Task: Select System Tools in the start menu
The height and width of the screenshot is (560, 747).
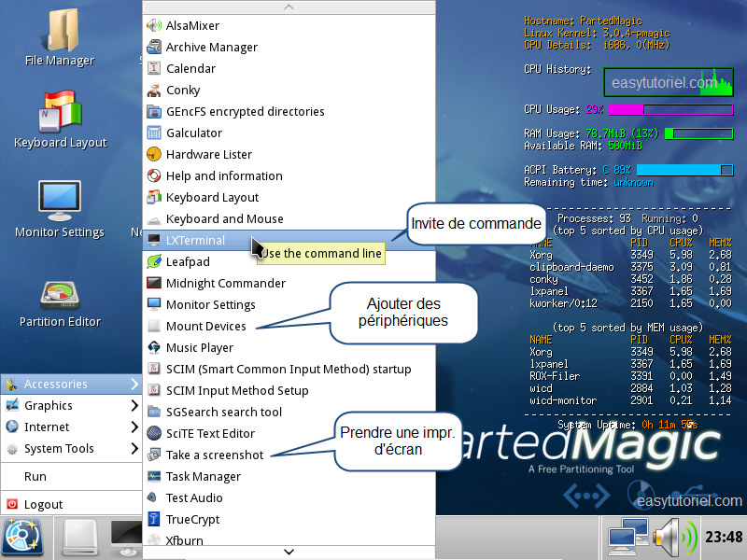Action: (x=72, y=448)
